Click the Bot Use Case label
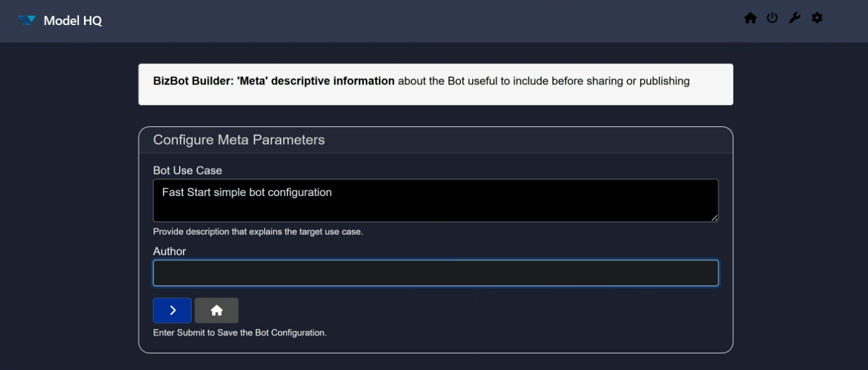The height and width of the screenshot is (370, 868). (x=187, y=170)
